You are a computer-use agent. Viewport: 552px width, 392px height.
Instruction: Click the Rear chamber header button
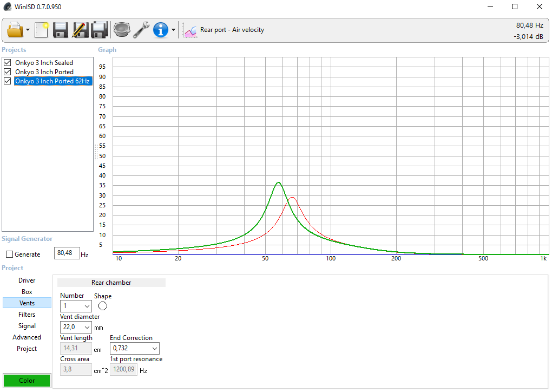click(111, 283)
